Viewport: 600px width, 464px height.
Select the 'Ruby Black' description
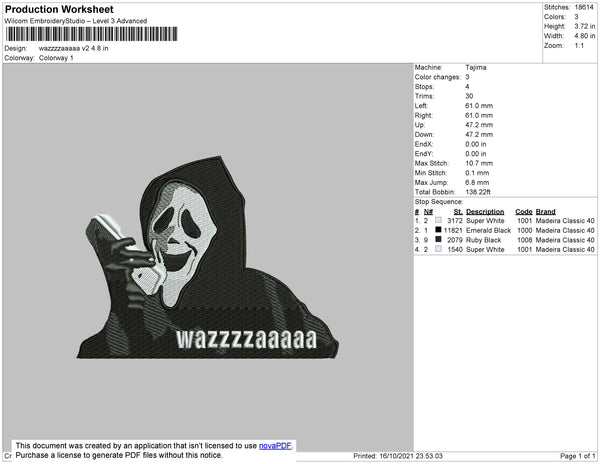483,240
